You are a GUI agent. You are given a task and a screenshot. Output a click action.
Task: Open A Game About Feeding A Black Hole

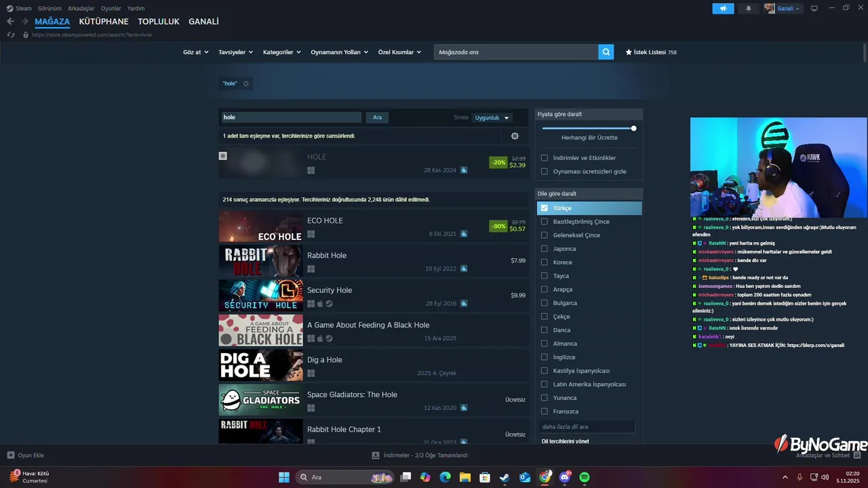point(374,331)
